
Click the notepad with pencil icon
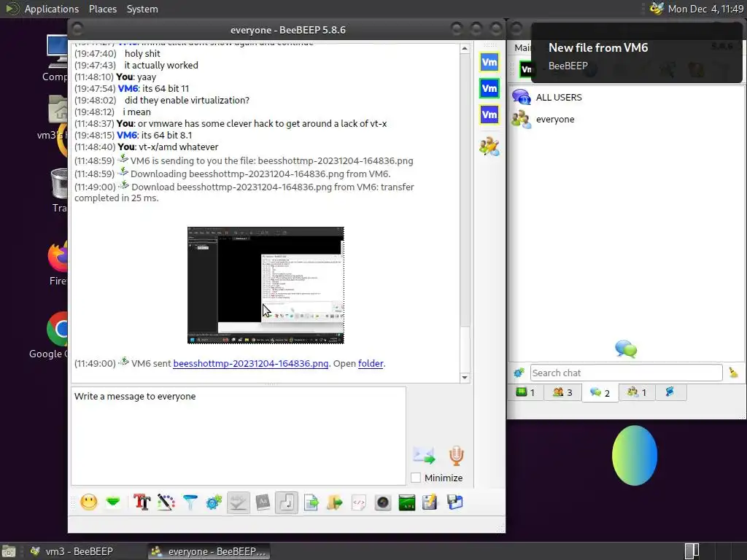coord(430,502)
